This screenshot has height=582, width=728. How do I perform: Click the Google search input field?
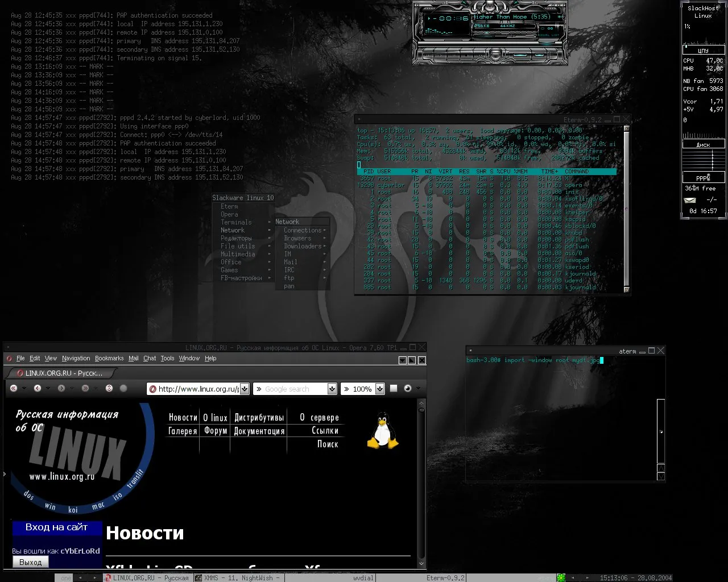pyautogui.click(x=295, y=389)
